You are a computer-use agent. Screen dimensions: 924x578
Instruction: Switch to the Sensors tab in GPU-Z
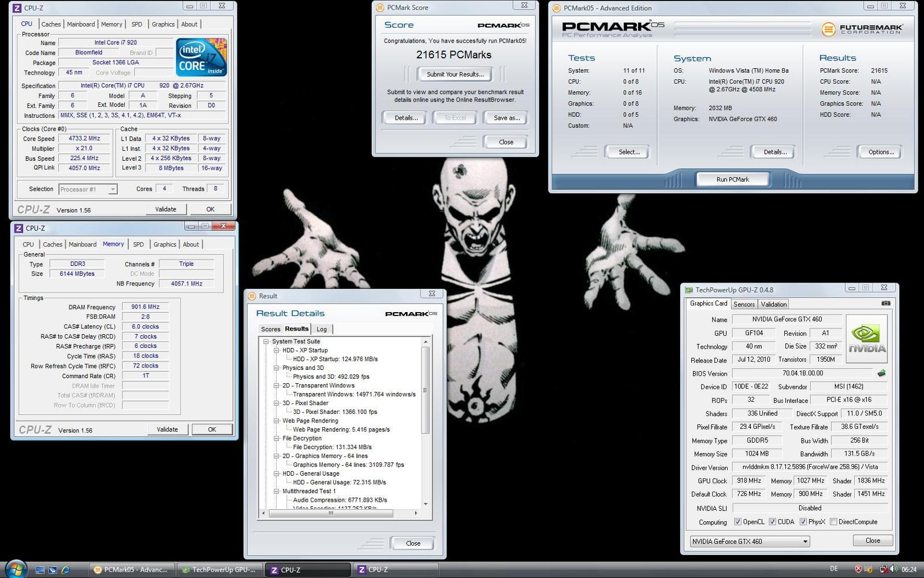point(744,305)
